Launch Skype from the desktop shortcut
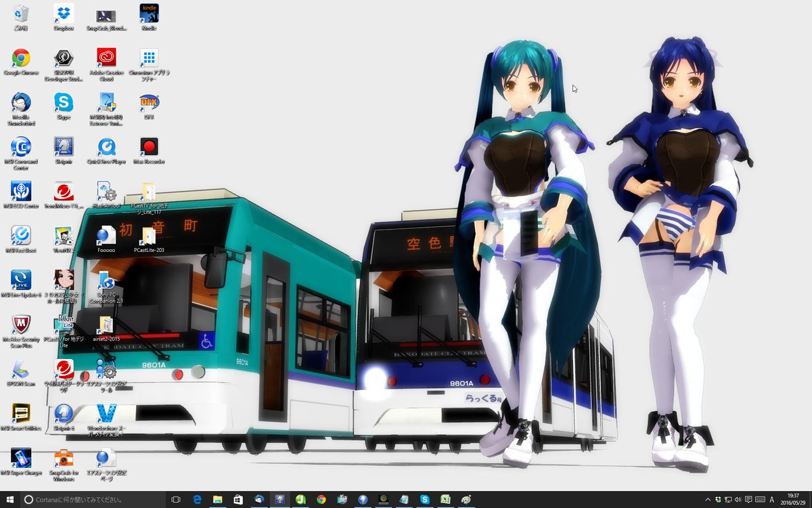The image size is (812, 508). (64, 106)
